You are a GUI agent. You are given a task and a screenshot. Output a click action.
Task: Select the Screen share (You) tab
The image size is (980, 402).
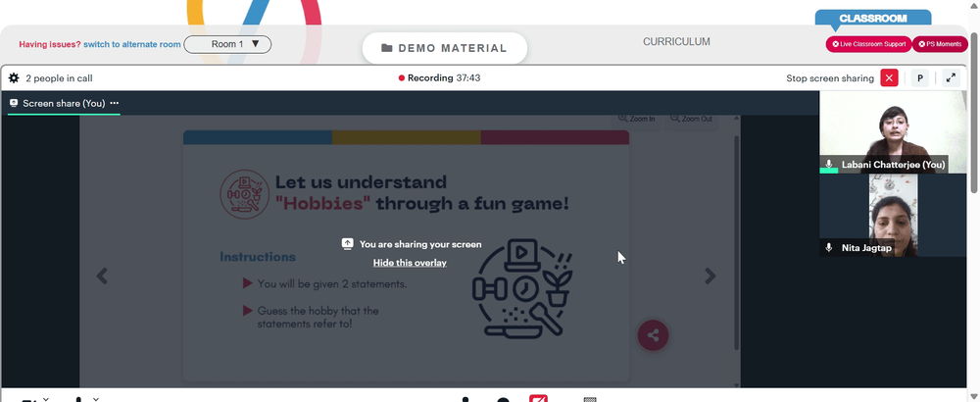click(x=64, y=103)
